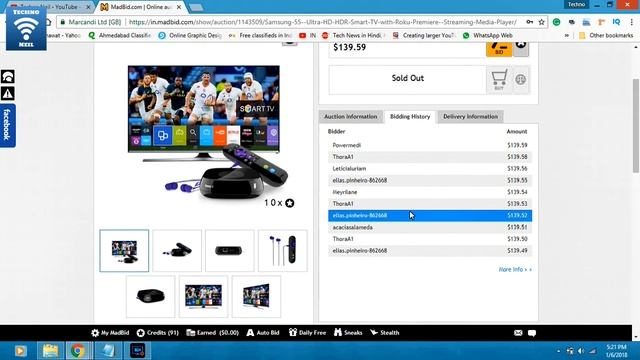Click the Buy cart icon

point(499,80)
